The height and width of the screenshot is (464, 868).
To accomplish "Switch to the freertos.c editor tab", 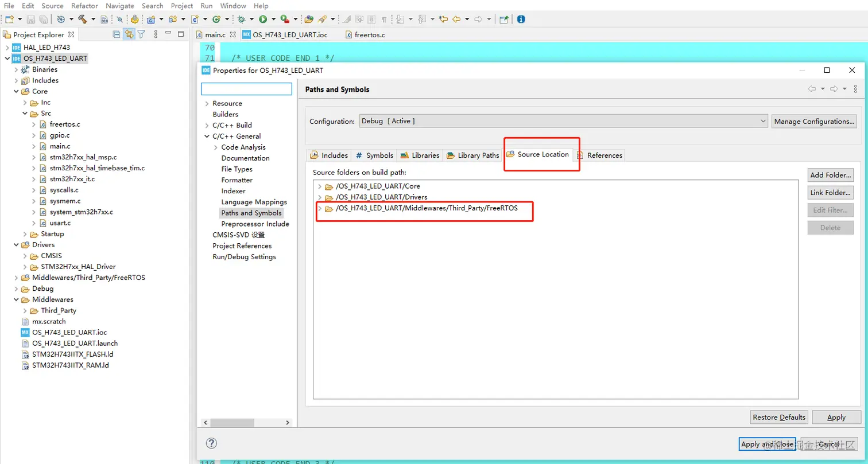I will click(365, 34).
